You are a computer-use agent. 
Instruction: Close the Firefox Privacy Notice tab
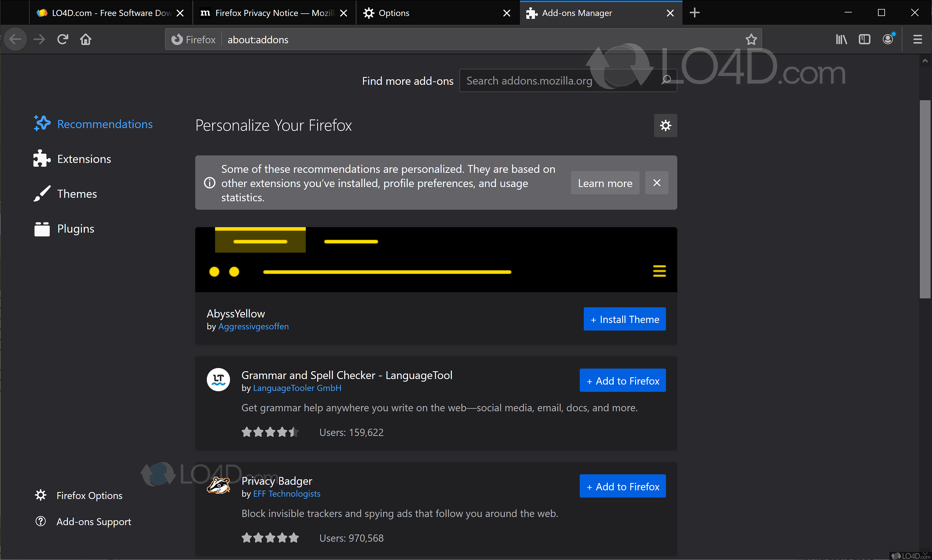343,13
